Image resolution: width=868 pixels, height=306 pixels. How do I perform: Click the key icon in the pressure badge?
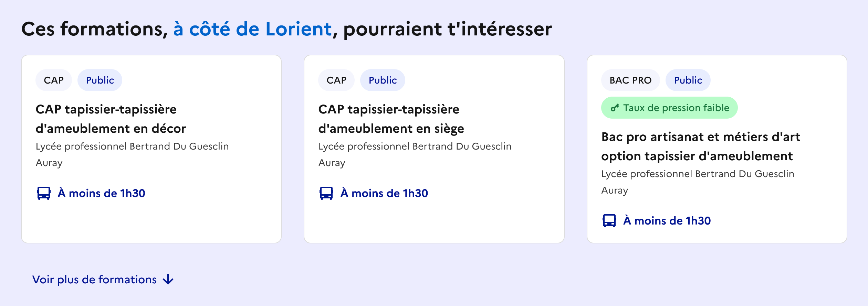(x=615, y=108)
